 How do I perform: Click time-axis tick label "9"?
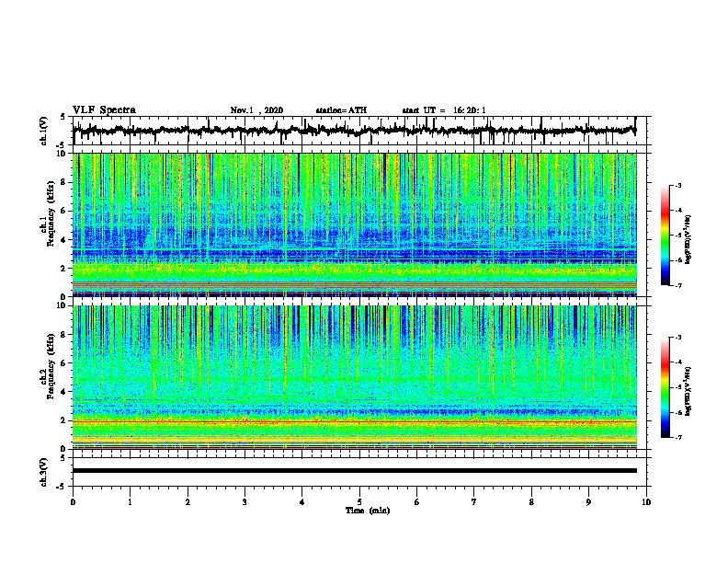click(x=588, y=502)
